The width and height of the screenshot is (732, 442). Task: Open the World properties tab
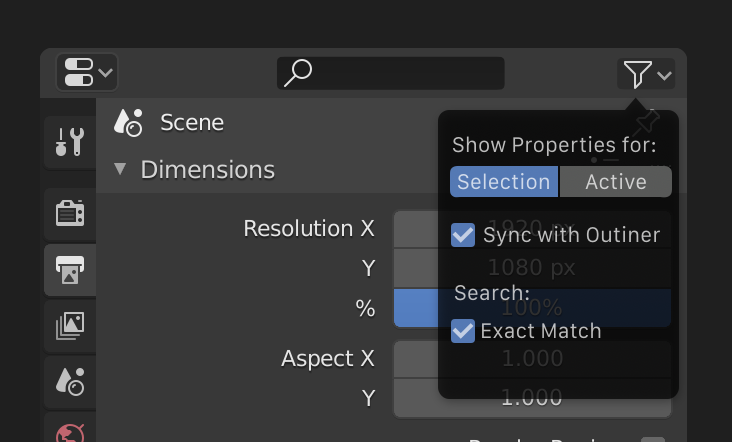(70, 432)
